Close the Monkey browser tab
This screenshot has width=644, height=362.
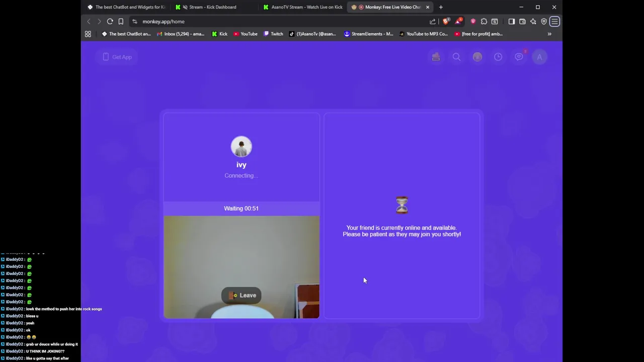point(428,7)
